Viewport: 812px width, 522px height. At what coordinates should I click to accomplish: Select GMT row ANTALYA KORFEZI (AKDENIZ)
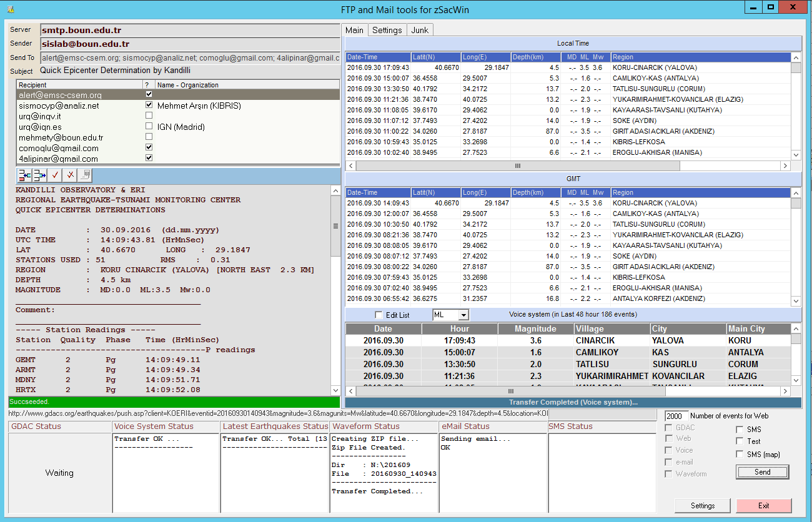pos(568,298)
